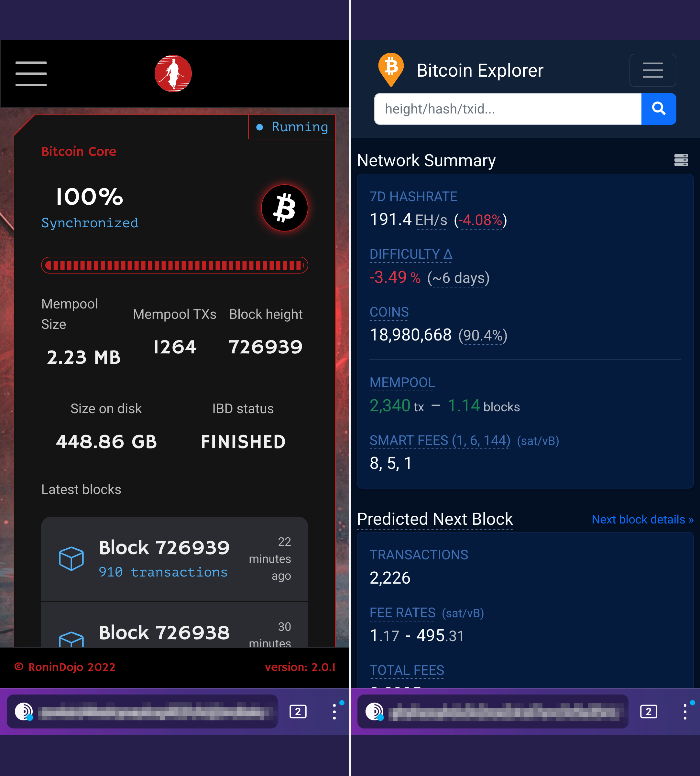
Task: Click the MEMPOOL label
Action: [x=402, y=383]
